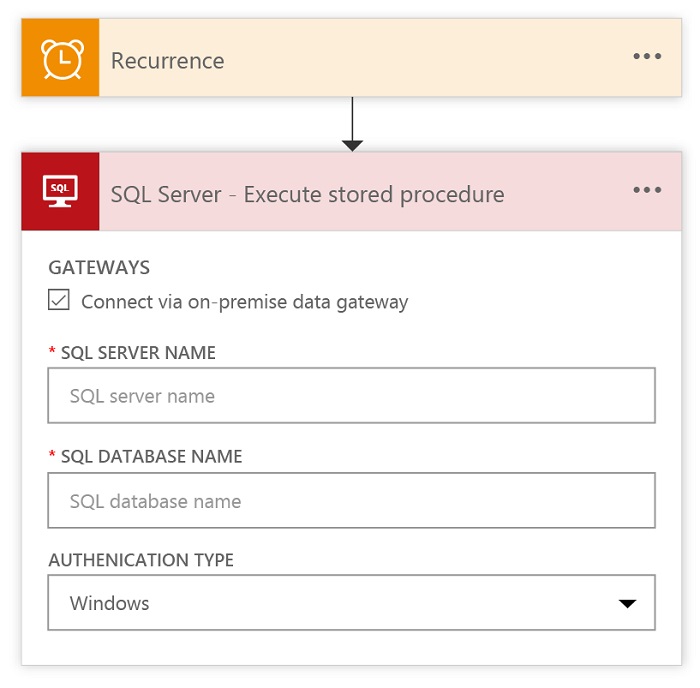This screenshot has width=700, height=688.
Task: Focus the SQL database name field
Action: tap(351, 500)
